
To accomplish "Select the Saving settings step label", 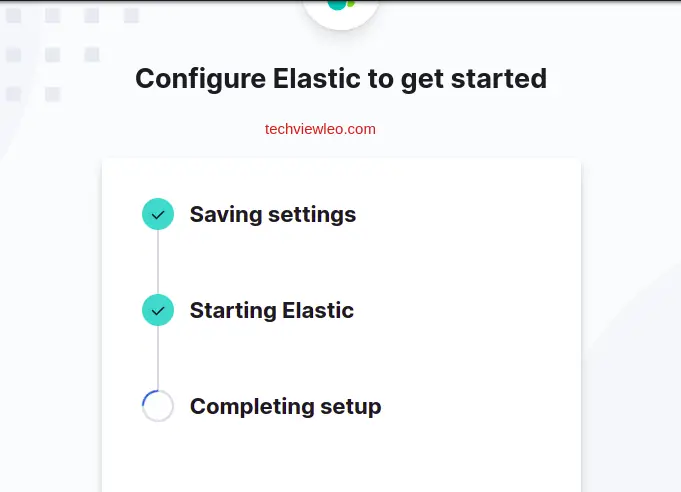I will tap(272, 214).
